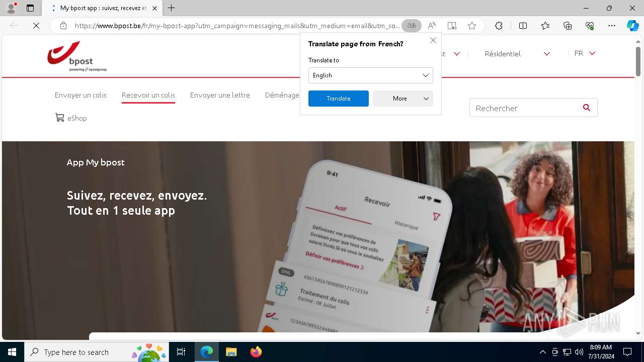Open immersive reader icon
The height and width of the screenshot is (362, 644).
tap(452, 26)
